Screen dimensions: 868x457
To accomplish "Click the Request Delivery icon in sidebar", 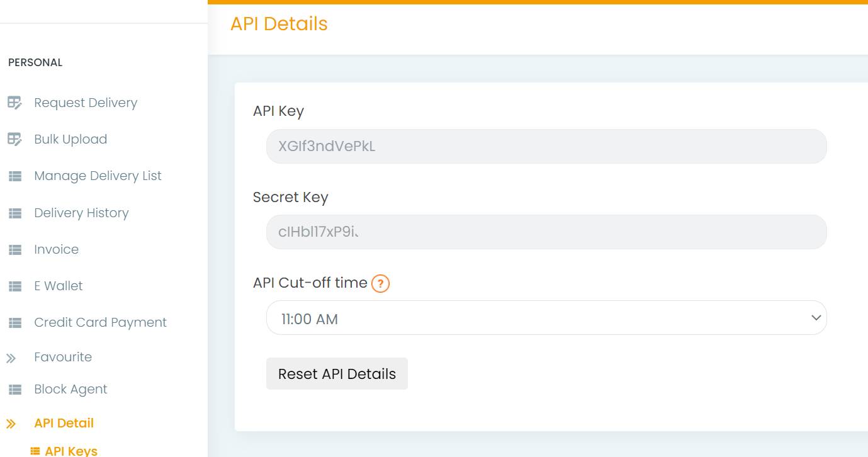I will [x=14, y=102].
